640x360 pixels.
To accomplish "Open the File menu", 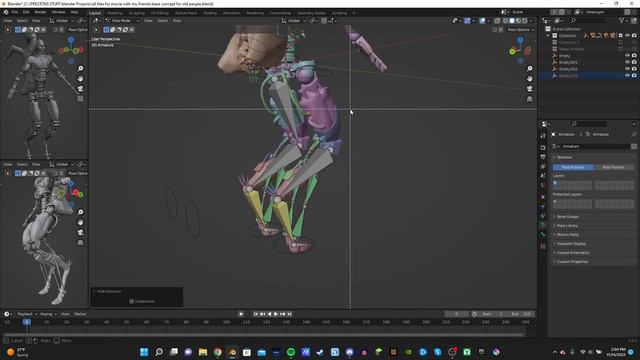I will [15, 12].
